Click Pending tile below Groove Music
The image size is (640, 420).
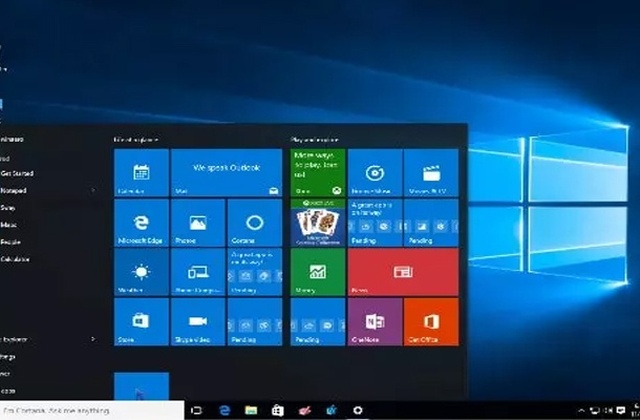[x=375, y=222]
